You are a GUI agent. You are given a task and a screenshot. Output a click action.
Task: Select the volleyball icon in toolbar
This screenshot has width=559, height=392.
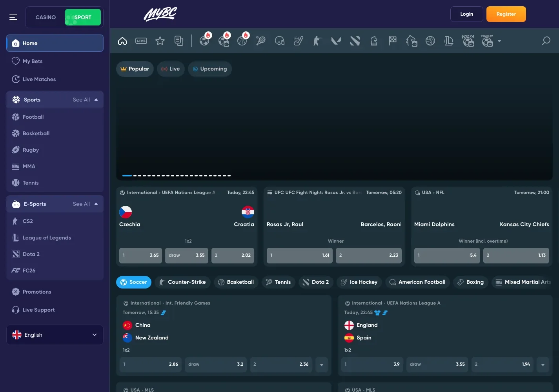430,41
